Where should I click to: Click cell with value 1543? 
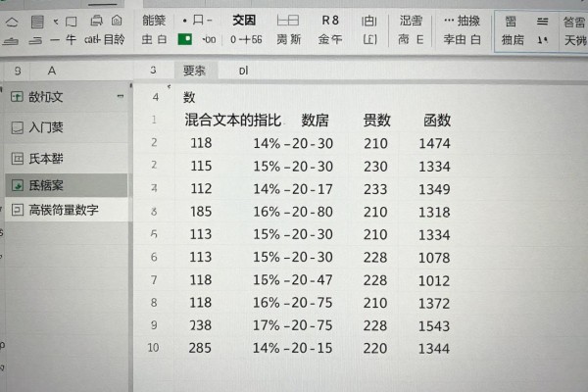coord(434,326)
